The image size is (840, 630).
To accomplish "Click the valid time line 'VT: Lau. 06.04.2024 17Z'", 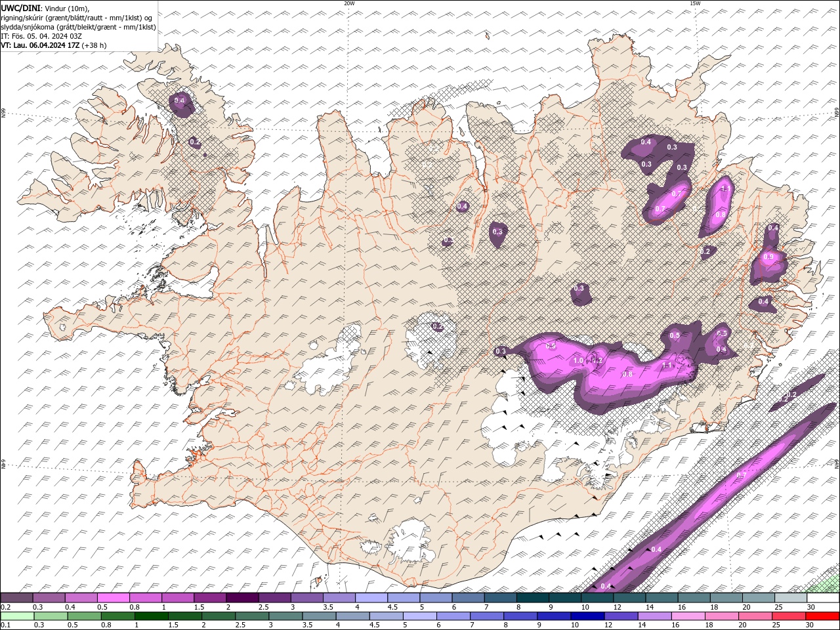I will pyautogui.click(x=41, y=45).
